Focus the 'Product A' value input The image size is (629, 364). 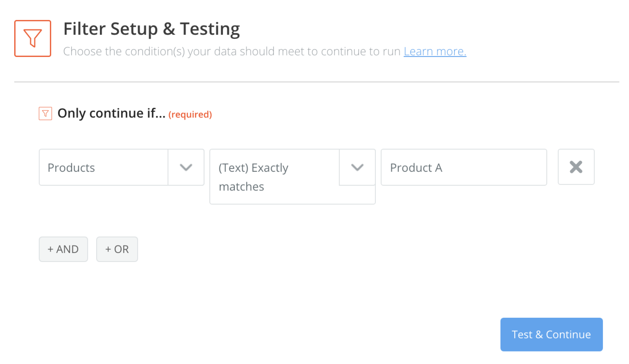[x=464, y=167]
